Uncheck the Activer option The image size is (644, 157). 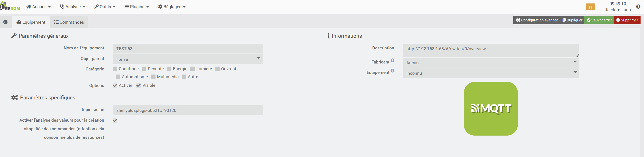tap(115, 85)
